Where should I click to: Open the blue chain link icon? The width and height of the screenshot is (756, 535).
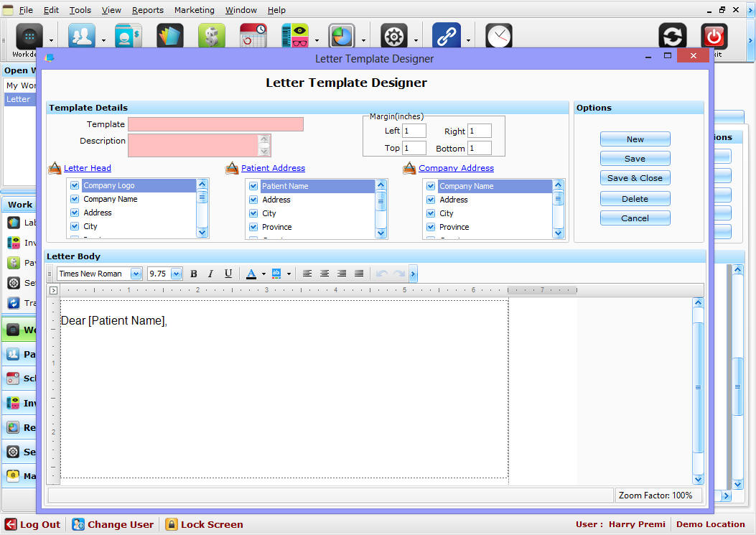tap(447, 35)
